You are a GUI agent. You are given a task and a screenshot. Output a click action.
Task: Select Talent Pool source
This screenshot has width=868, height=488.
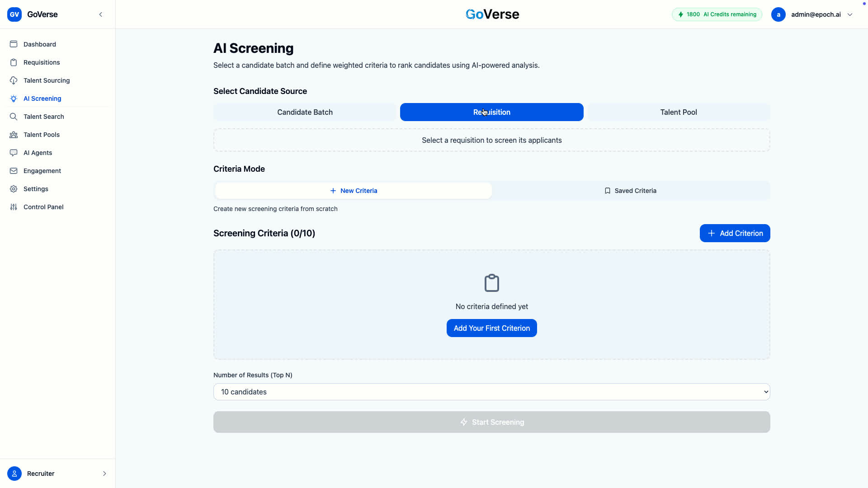tap(679, 112)
